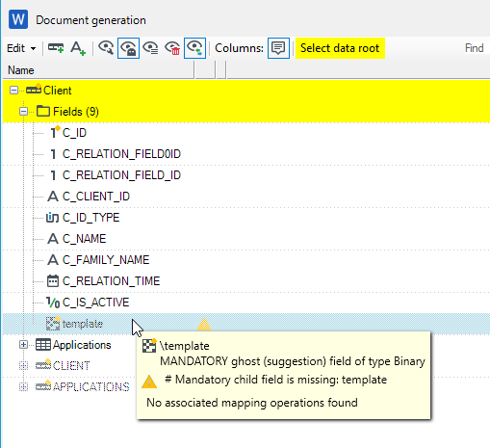Click the binary ghost icon of template row
490x448 pixels.
tap(53, 324)
